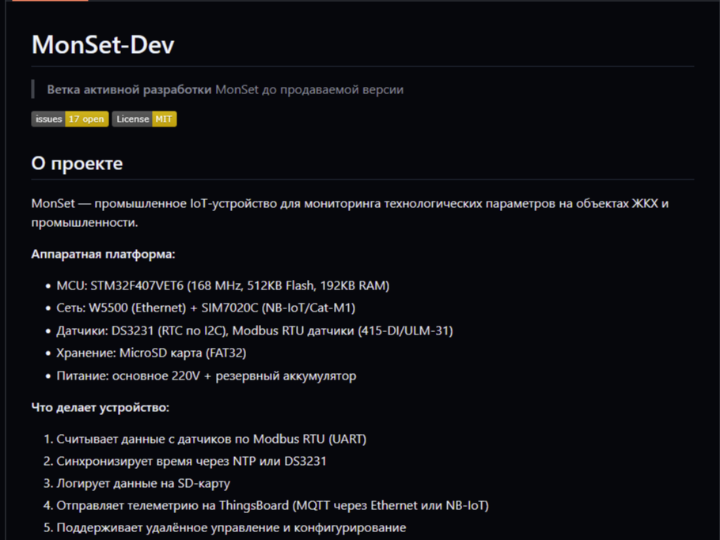Click step 2 about NTP time synchronization
The width and height of the screenshot is (720, 540).
click(x=190, y=461)
